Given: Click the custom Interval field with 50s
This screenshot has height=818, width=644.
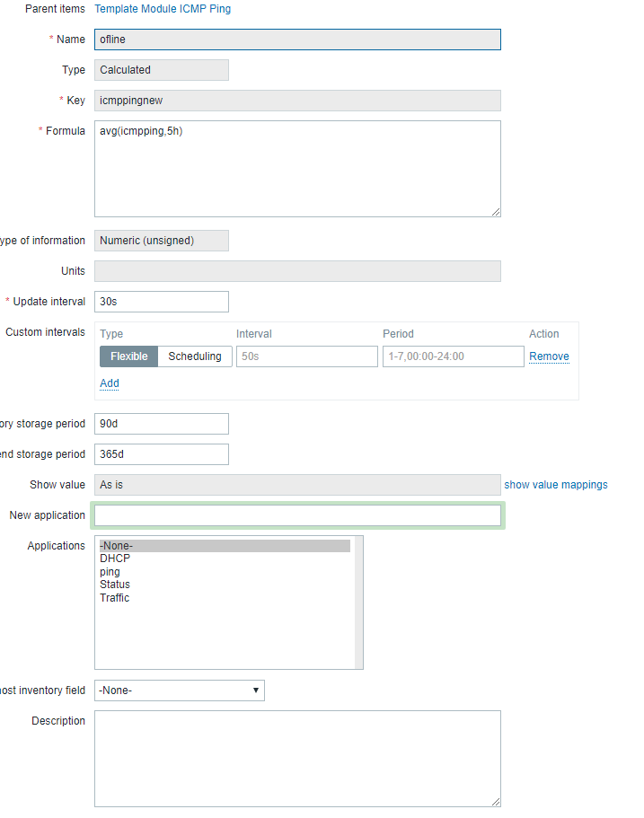Looking at the screenshot, I should (306, 356).
